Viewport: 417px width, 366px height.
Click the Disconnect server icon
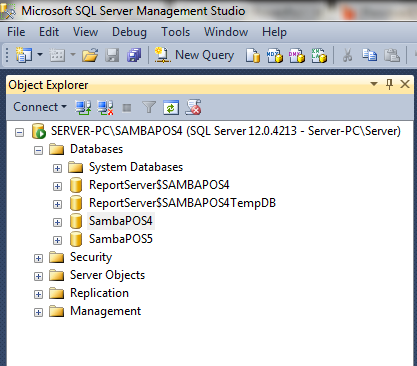click(x=105, y=107)
